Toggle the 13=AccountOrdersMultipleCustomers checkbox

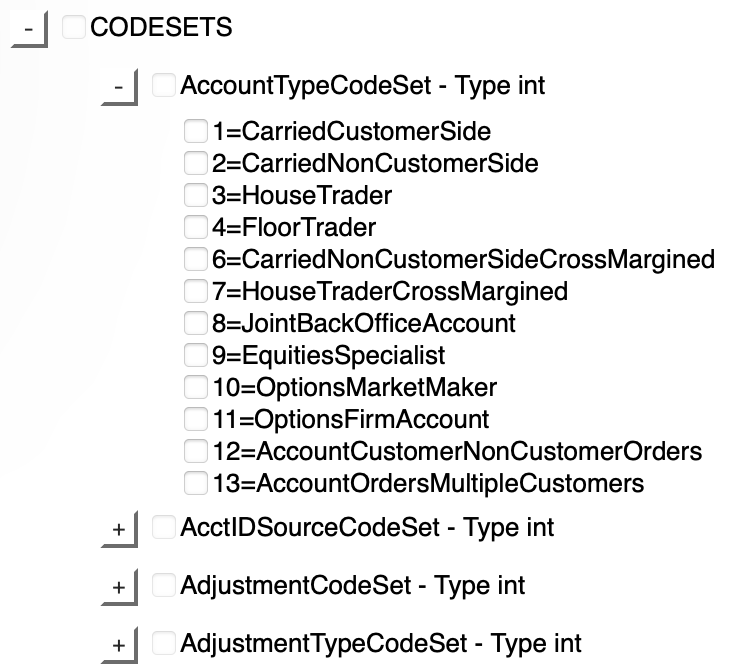click(196, 483)
